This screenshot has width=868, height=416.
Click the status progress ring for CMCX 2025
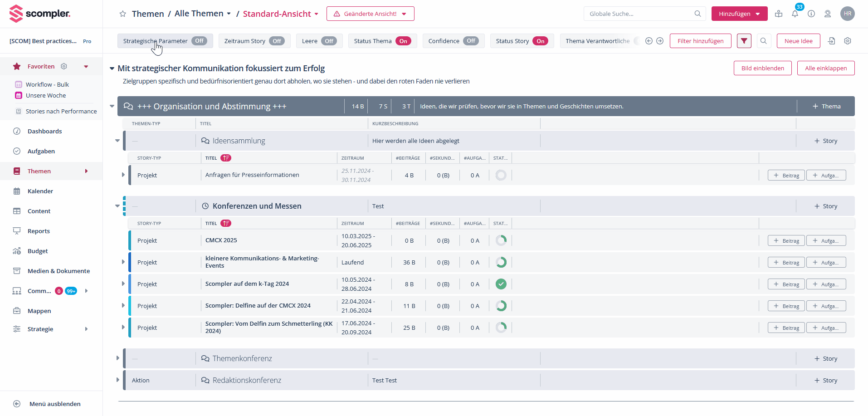(501, 240)
